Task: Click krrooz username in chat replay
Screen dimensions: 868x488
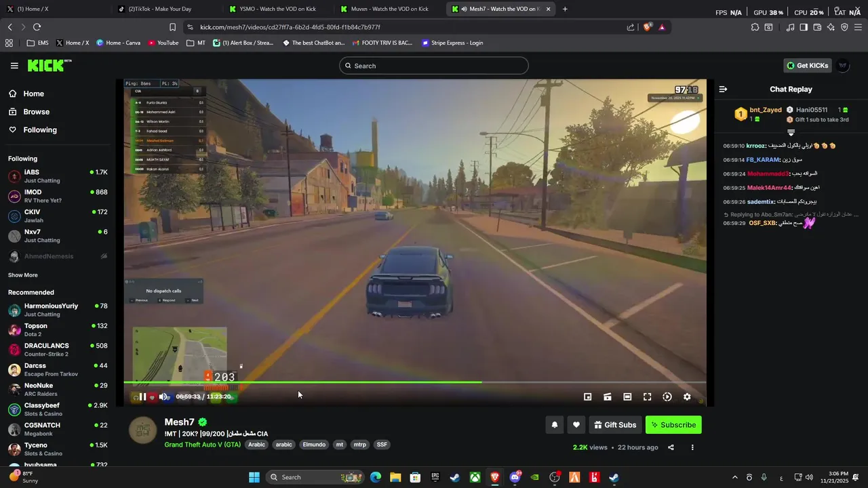Action: point(755,146)
